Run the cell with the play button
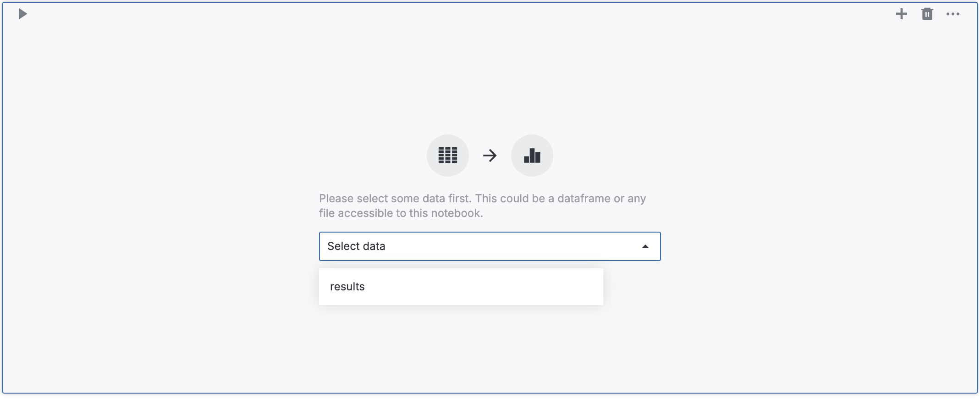This screenshot has width=980, height=400. (22, 14)
